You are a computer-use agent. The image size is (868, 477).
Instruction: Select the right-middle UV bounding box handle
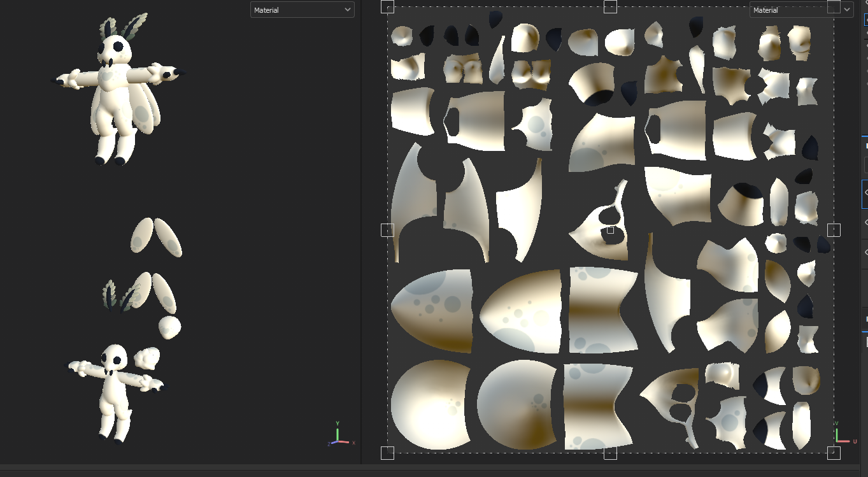(x=834, y=230)
